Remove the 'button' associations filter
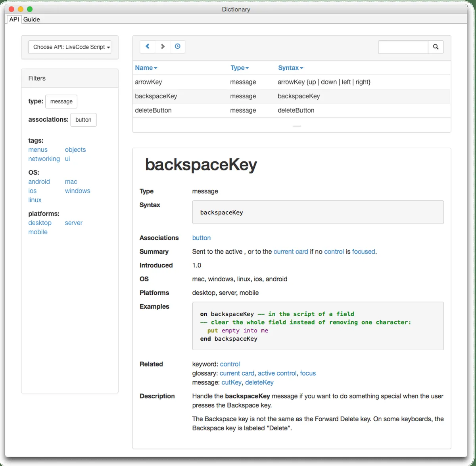The height and width of the screenshot is (466, 476). point(83,120)
